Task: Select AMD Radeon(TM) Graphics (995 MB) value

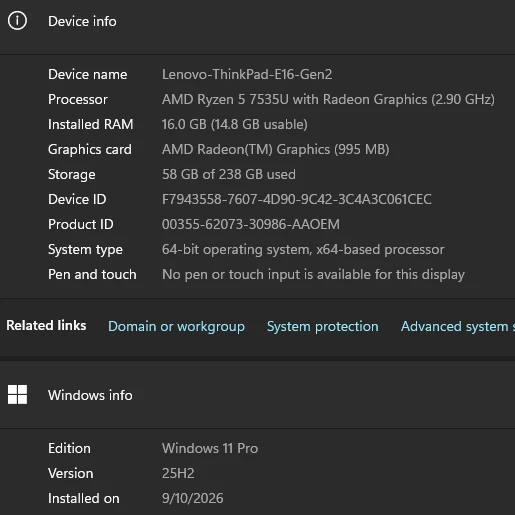Action: [x=276, y=149]
